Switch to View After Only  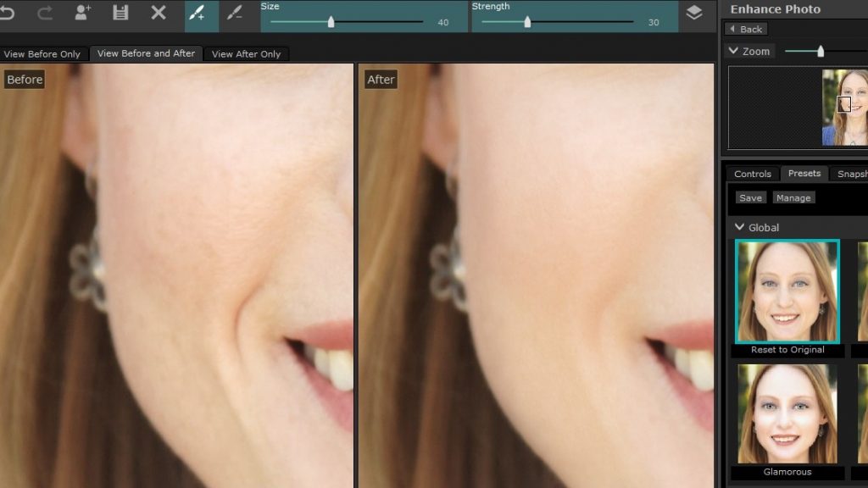pos(246,54)
